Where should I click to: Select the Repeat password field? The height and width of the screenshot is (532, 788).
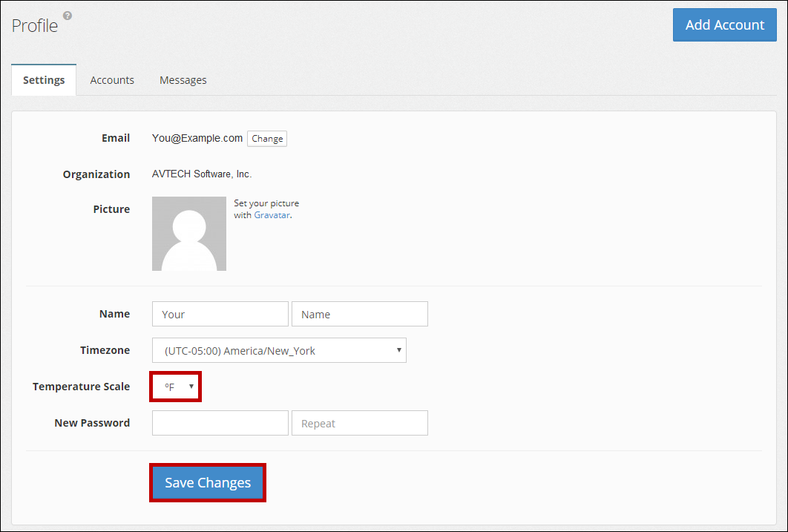pos(360,423)
